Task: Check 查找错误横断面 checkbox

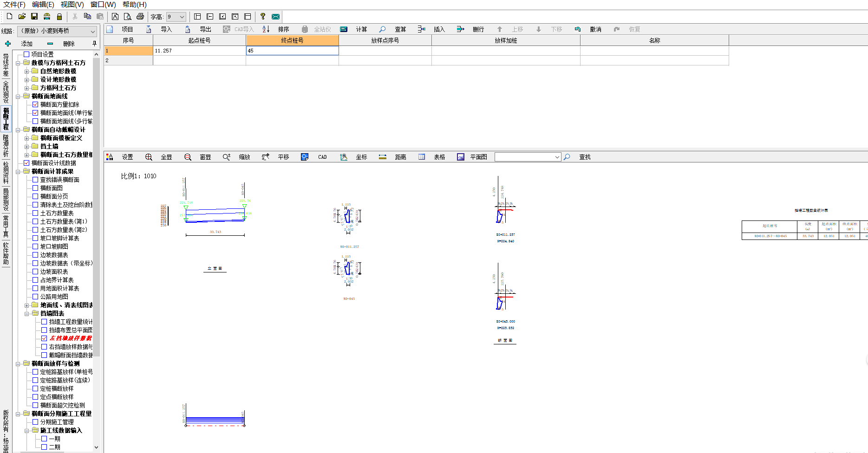Action: [x=35, y=180]
